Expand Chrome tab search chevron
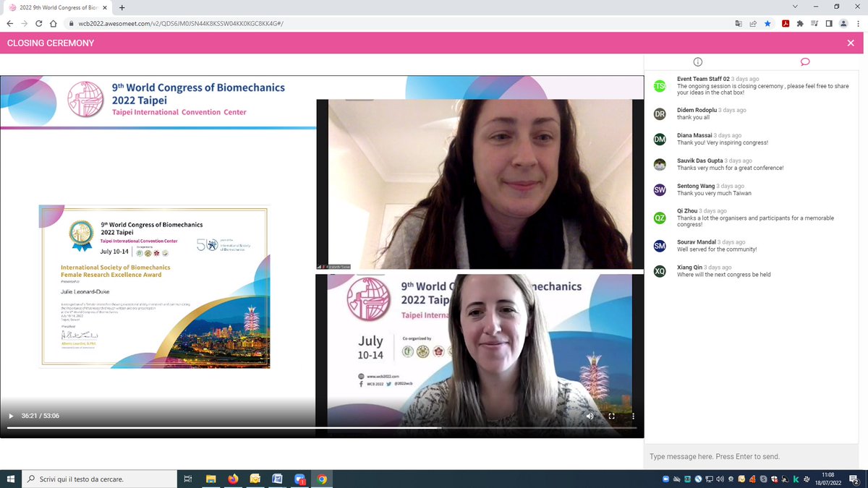The image size is (868, 488). tap(795, 7)
